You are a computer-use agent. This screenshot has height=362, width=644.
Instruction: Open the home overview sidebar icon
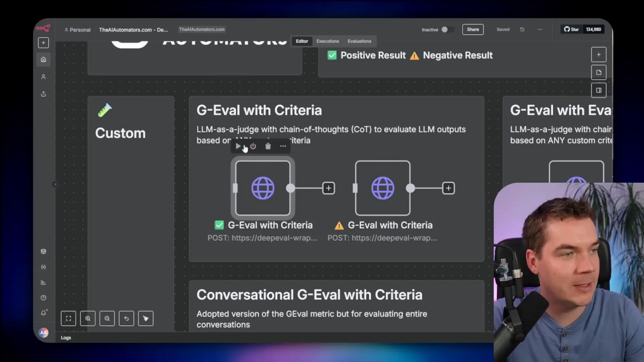[43, 60]
